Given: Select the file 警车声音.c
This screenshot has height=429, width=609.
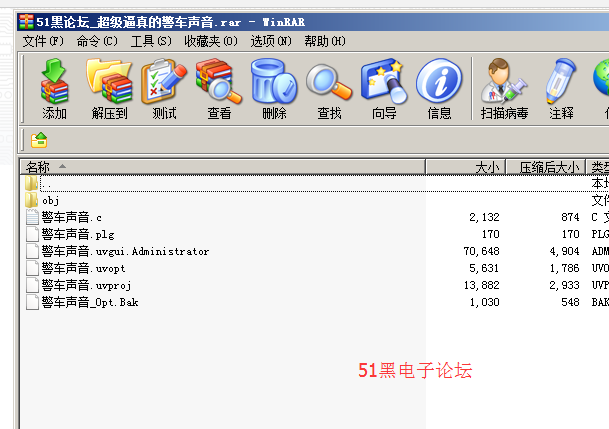Looking at the screenshot, I should coord(315,217).
